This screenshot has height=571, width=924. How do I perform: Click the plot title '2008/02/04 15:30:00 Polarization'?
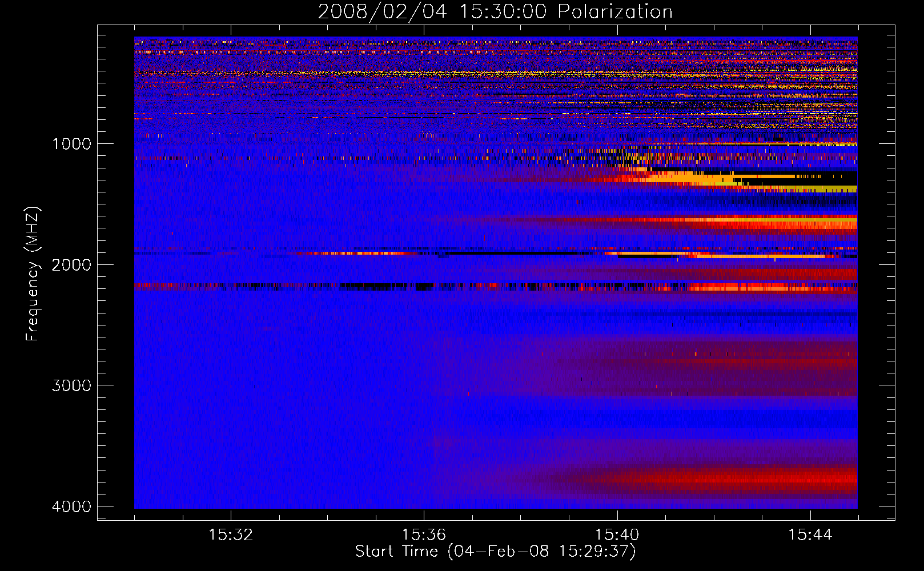pos(495,12)
